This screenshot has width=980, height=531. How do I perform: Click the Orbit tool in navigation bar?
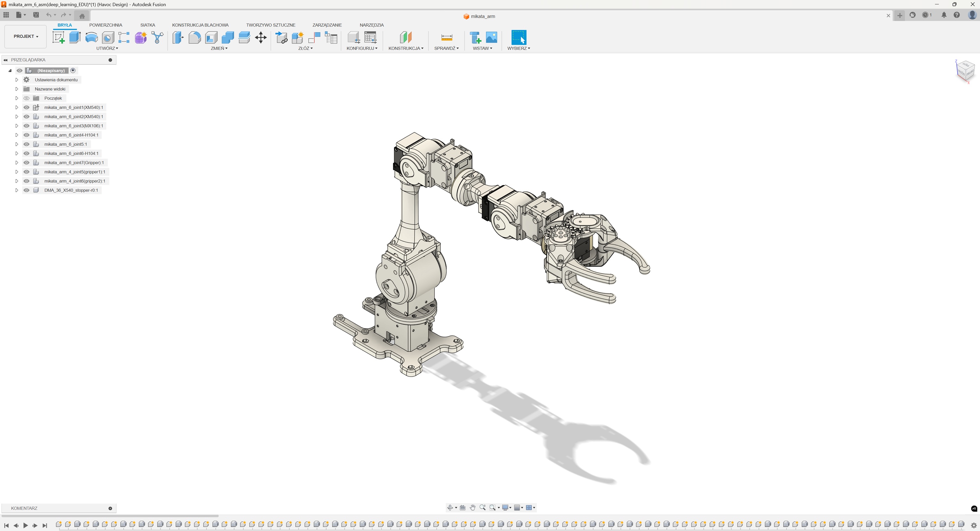coord(450,507)
